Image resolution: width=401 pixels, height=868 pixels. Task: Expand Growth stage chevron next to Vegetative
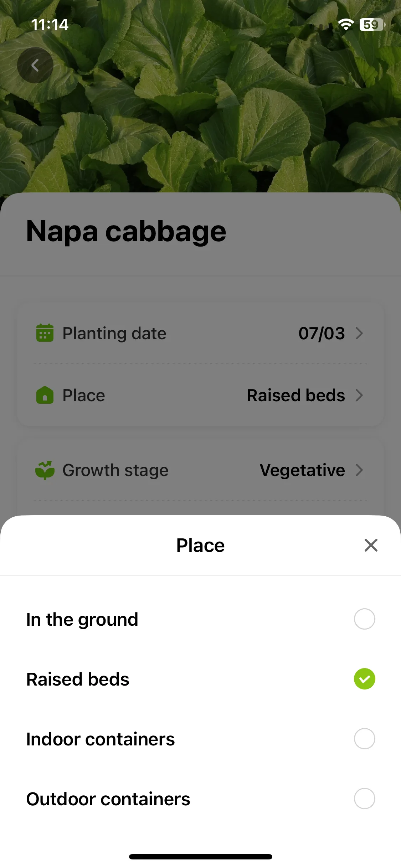coord(359,470)
